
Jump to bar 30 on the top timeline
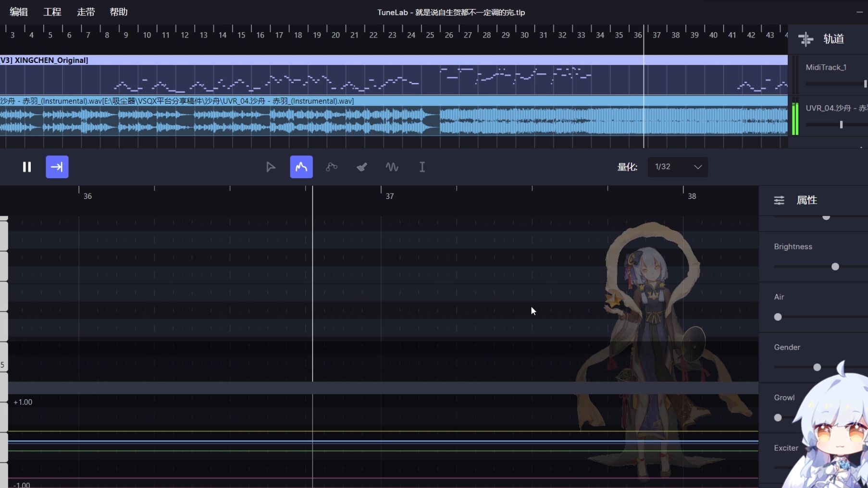(524, 35)
